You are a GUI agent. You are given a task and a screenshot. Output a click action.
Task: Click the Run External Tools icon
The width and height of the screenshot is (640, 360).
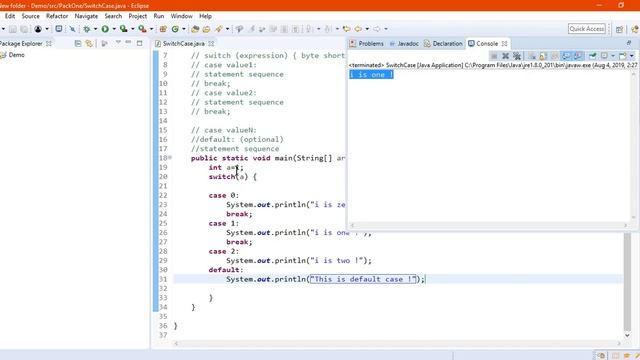tap(142, 29)
